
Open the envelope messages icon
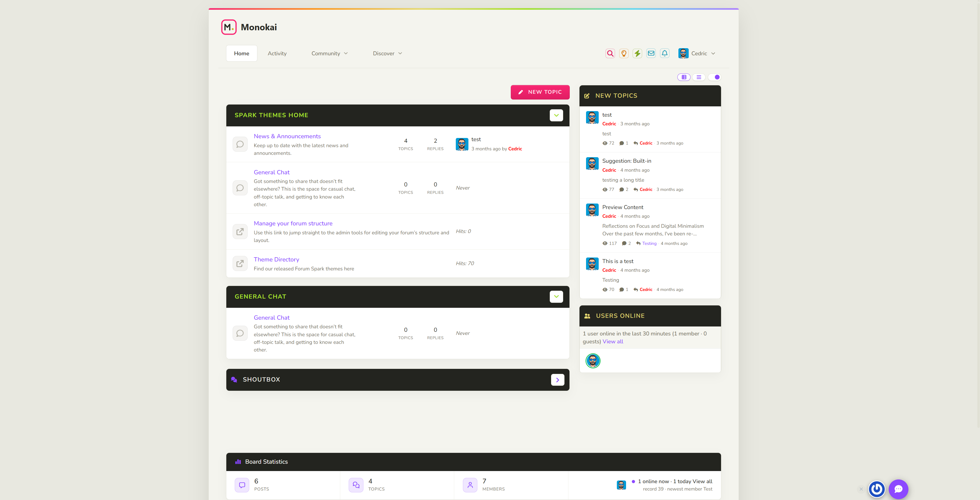click(651, 54)
